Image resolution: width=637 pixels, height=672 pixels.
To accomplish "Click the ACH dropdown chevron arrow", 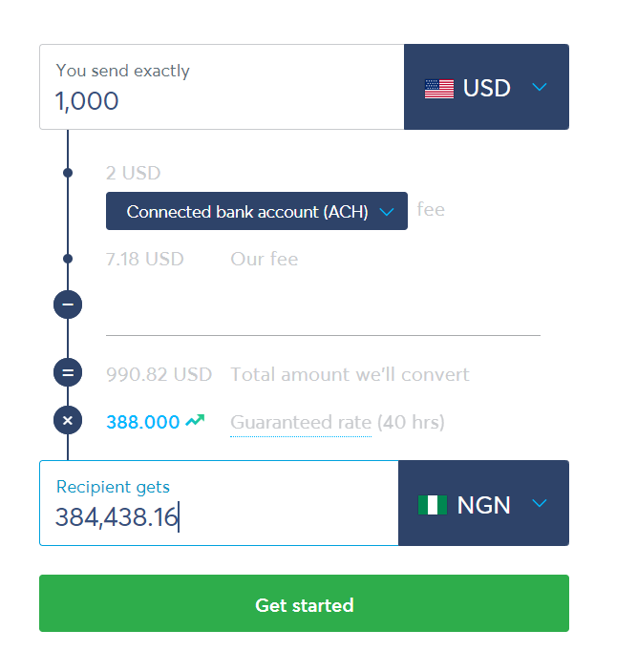I will coord(387,212).
